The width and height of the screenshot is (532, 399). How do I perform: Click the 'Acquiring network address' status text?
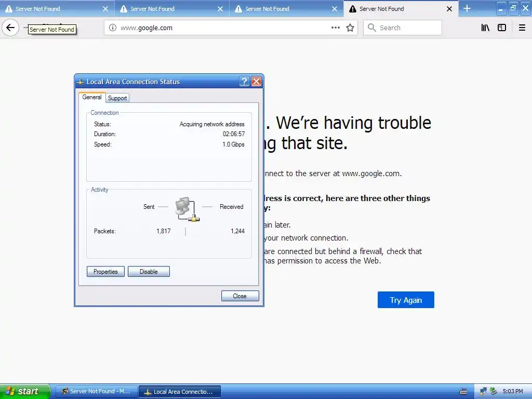[x=212, y=124]
